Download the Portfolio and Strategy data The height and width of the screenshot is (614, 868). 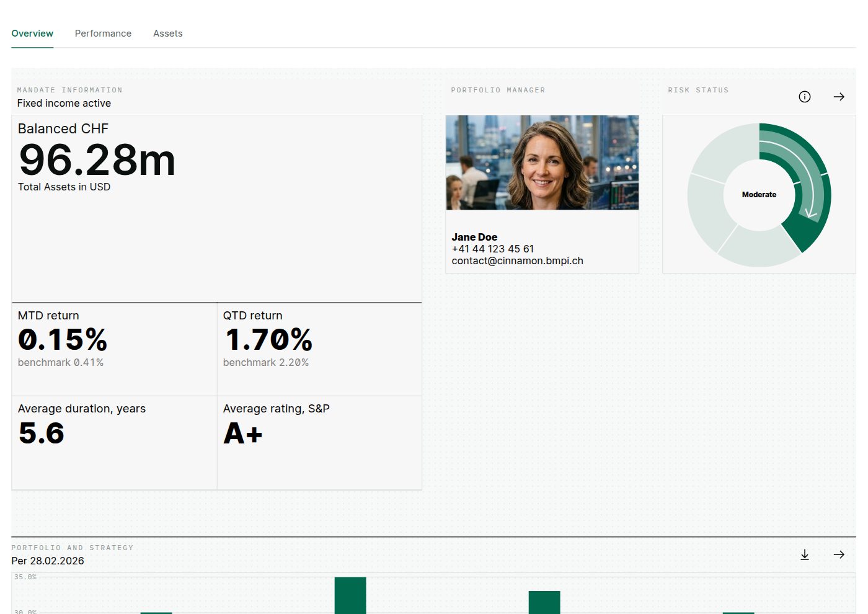(805, 554)
